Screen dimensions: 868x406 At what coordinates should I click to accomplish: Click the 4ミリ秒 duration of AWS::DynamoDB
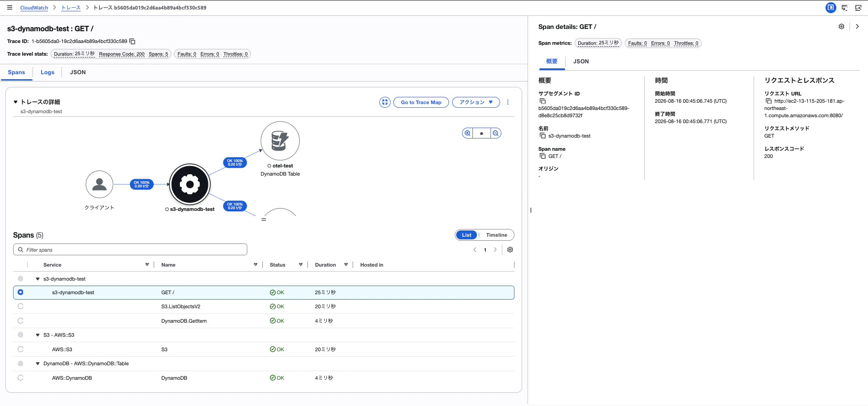(324, 378)
